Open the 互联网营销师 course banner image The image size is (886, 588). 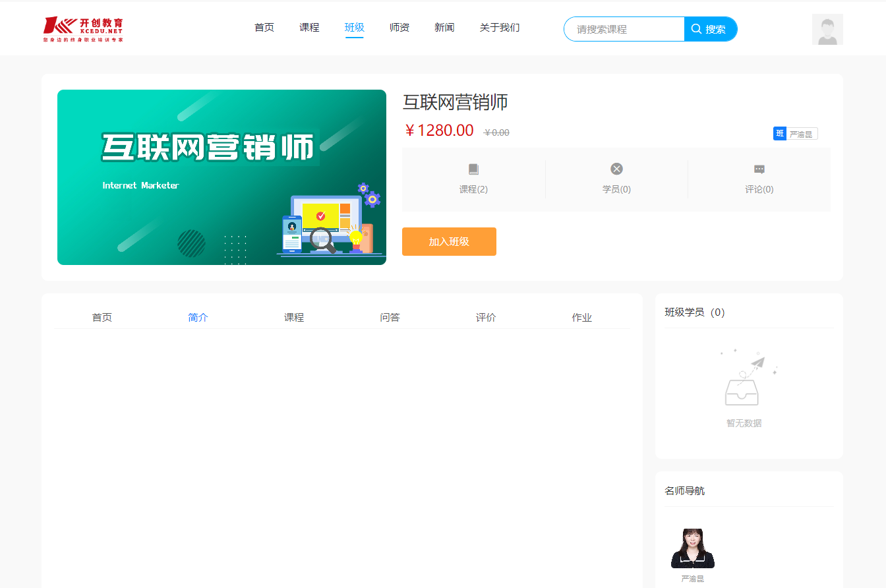pos(221,177)
